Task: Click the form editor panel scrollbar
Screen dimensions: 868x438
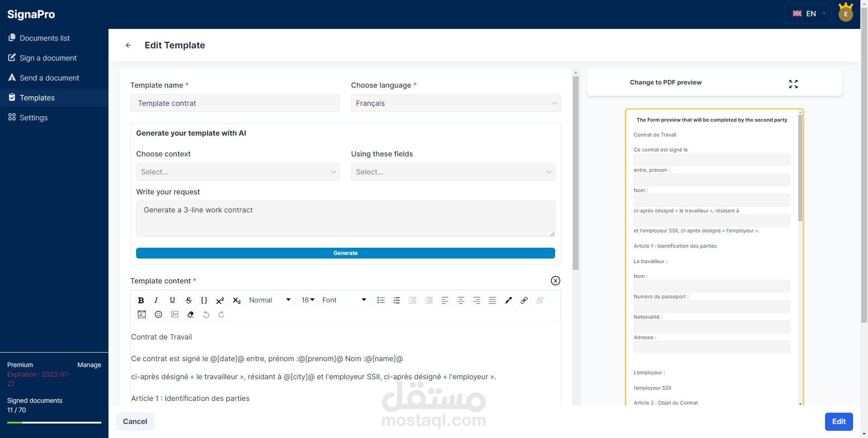Action: (576, 173)
